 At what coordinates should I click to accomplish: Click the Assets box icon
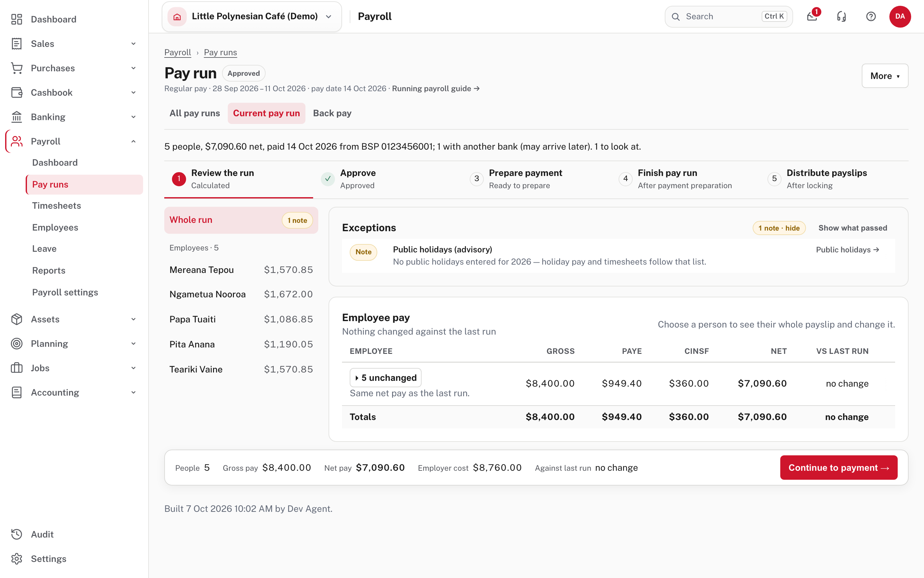(16, 319)
